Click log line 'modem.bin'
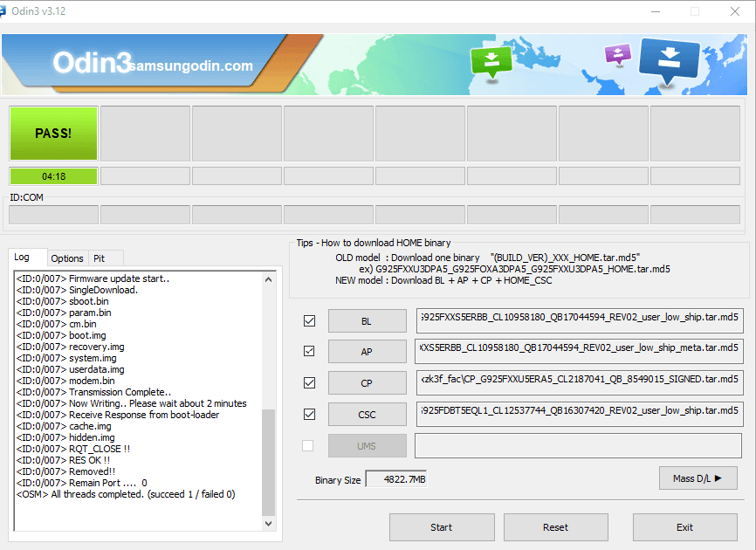Screen dimensions: 756x550 tap(65, 381)
